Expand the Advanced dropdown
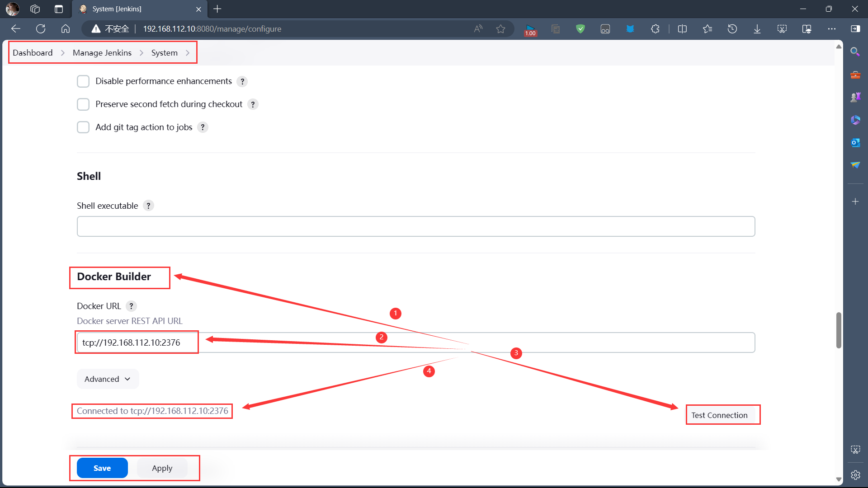Screen dimensions: 868x488 pos(107,379)
